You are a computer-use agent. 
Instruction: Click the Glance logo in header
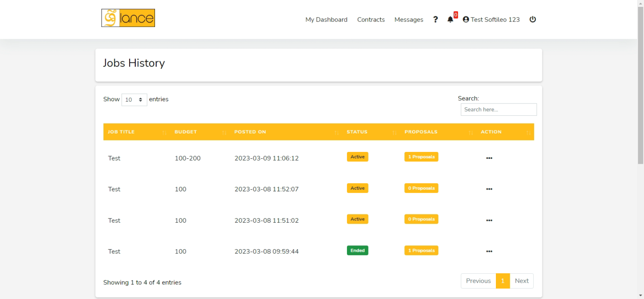128,18
